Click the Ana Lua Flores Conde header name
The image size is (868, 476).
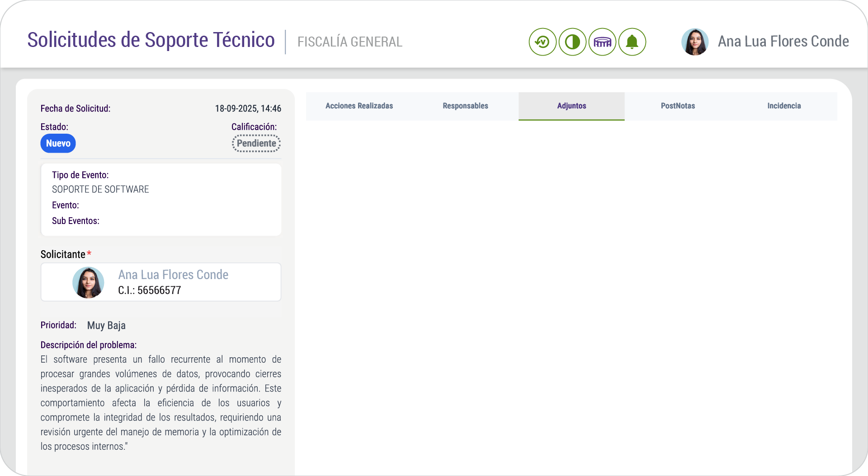pyautogui.click(x=783, y=41)
